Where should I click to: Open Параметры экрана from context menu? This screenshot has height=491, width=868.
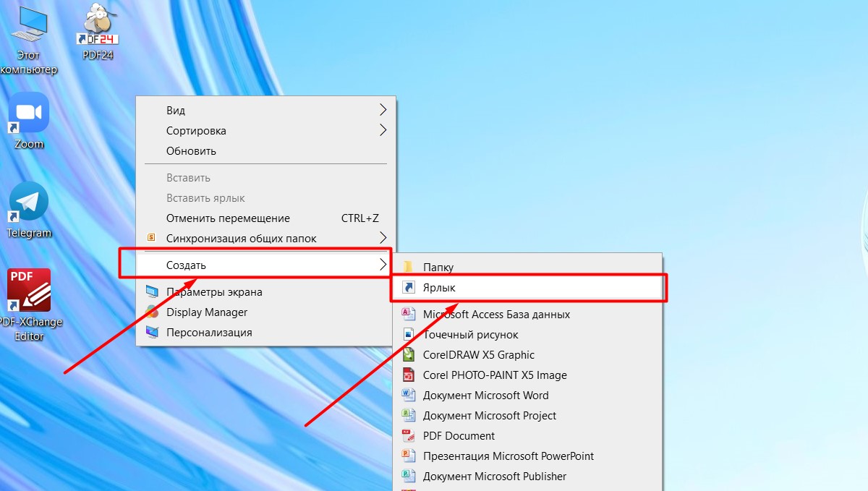pyautogui.click(x=214, y=292)
